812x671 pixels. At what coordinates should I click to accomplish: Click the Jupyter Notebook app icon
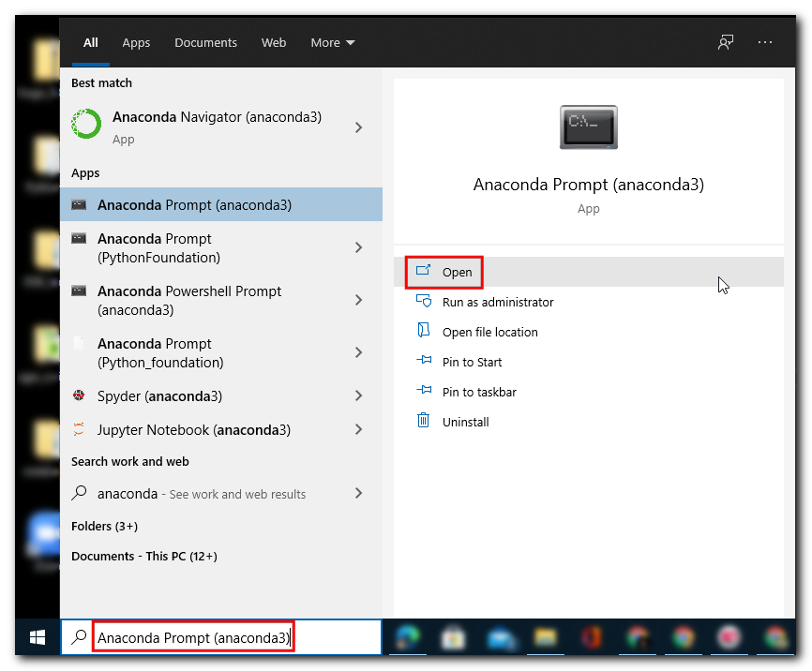(x=79, y=429)
